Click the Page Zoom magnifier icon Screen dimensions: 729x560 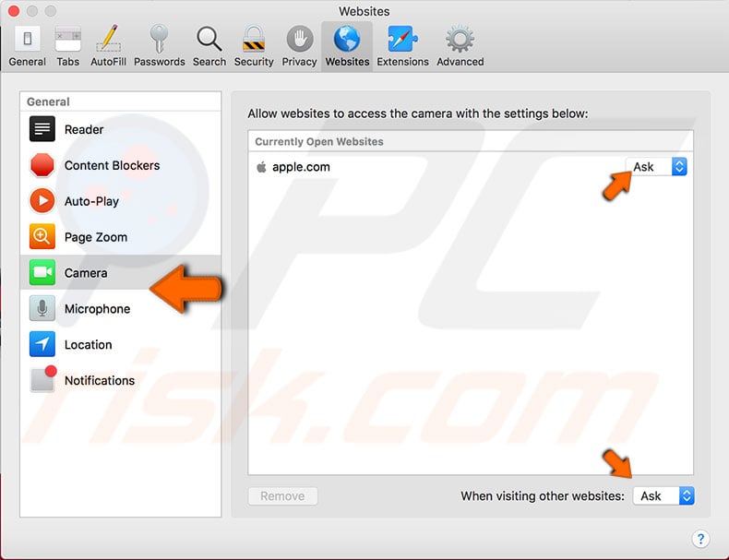(42, 236)
